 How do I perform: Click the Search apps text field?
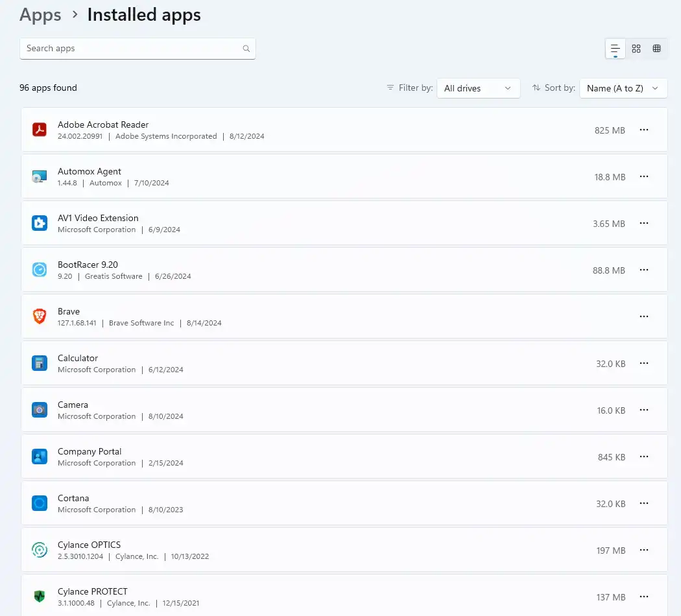click(130, 49)
